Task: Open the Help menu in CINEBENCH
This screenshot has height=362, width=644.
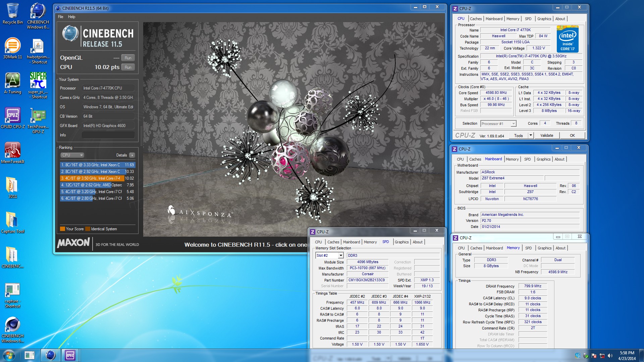Action: 71,17
